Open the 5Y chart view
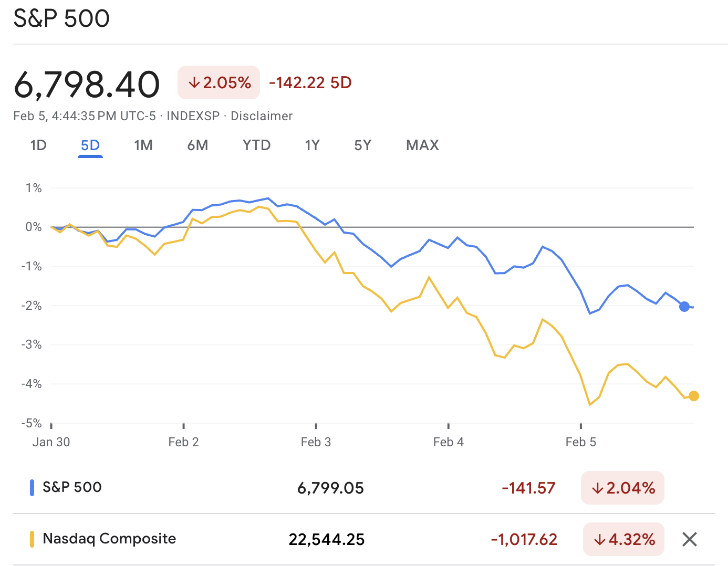This screenshot has width=728, height=566. click(x=362, y=145)
